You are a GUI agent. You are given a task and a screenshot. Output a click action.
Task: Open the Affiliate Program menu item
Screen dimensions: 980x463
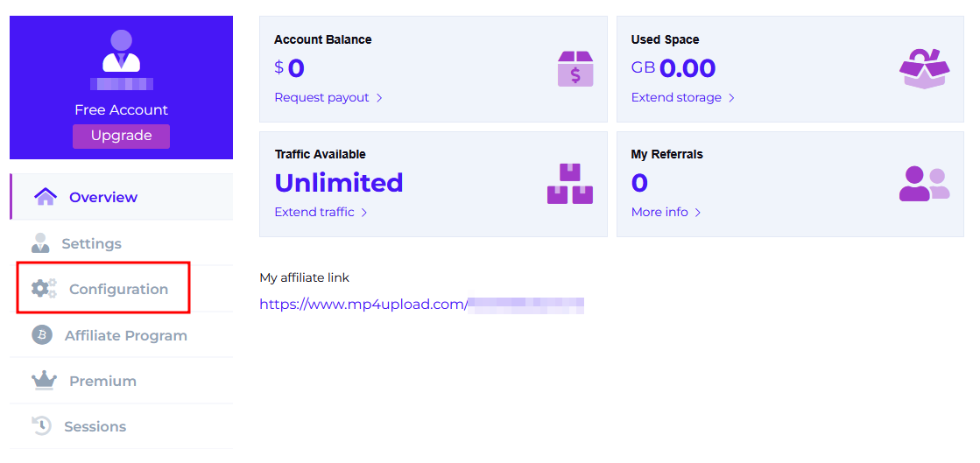point(122,335)
